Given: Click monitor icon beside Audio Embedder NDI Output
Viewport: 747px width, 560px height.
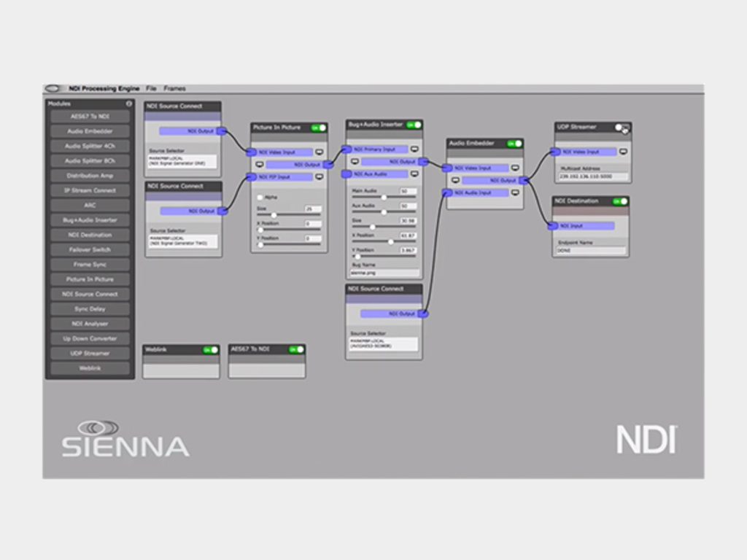Looking at the screenshot, I should (x=455, y=181).
